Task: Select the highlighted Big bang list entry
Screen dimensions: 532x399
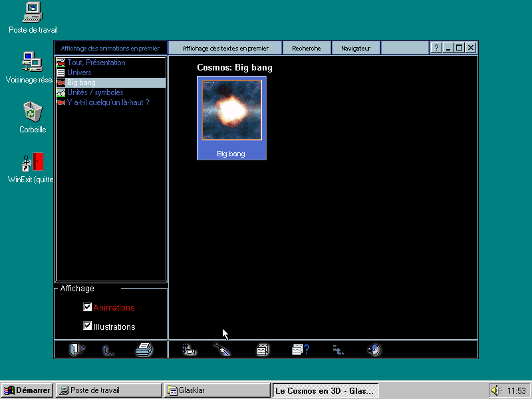Action: (x=111, y=82)
